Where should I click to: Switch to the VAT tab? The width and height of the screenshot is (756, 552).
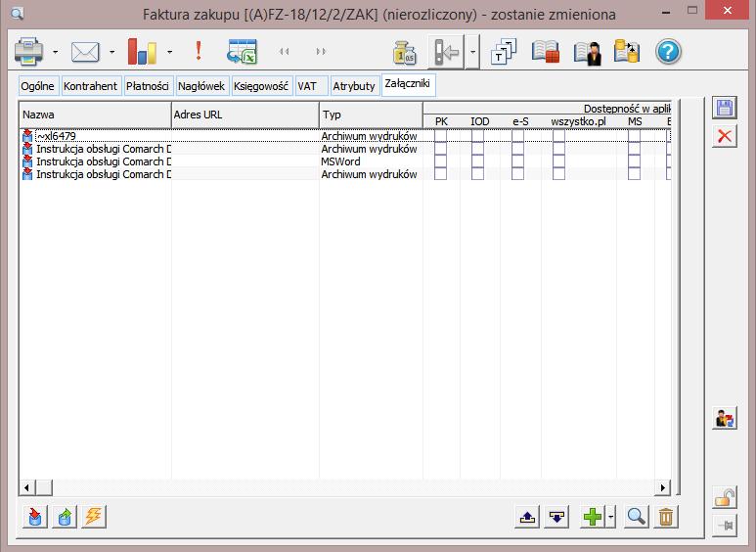311,86
